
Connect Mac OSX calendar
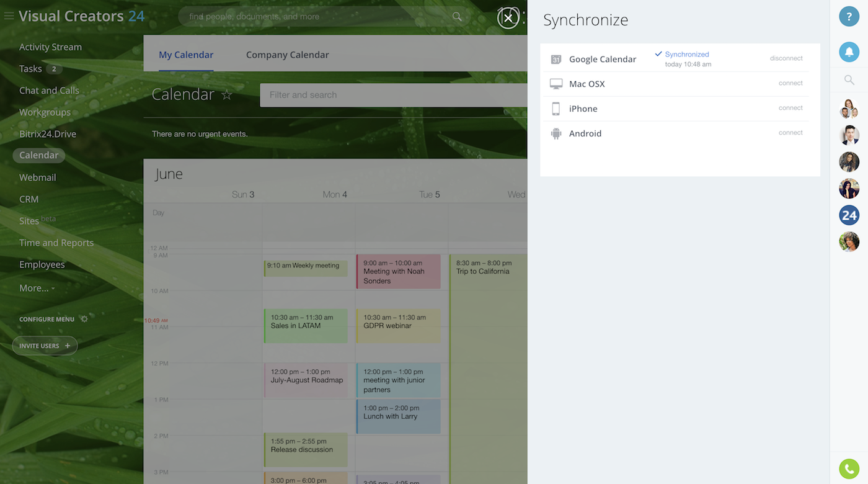(790, 83)
